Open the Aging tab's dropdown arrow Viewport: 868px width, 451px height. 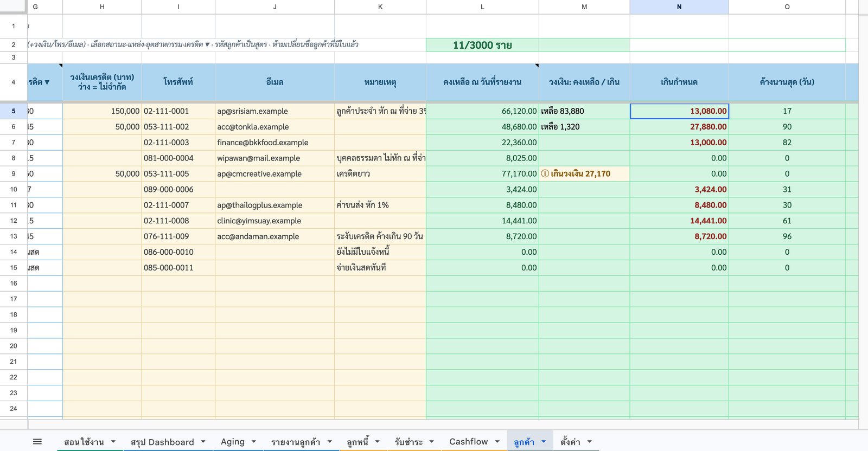[x=254, y=442]
